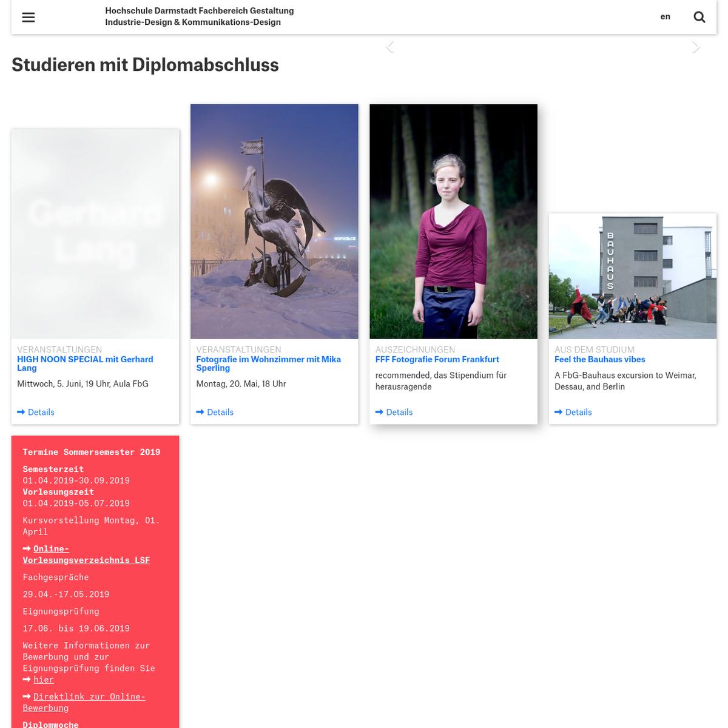Click portrait photo of woman in forest
The height and width of the screenshot is (728, 728).
pos(453,221)
